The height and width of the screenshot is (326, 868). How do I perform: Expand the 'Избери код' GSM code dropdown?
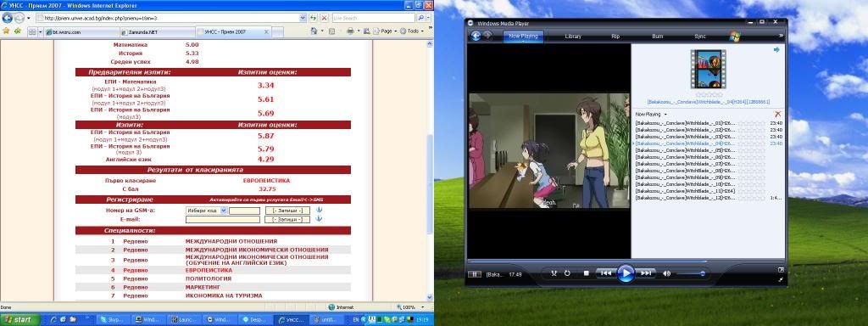(224, 211)
